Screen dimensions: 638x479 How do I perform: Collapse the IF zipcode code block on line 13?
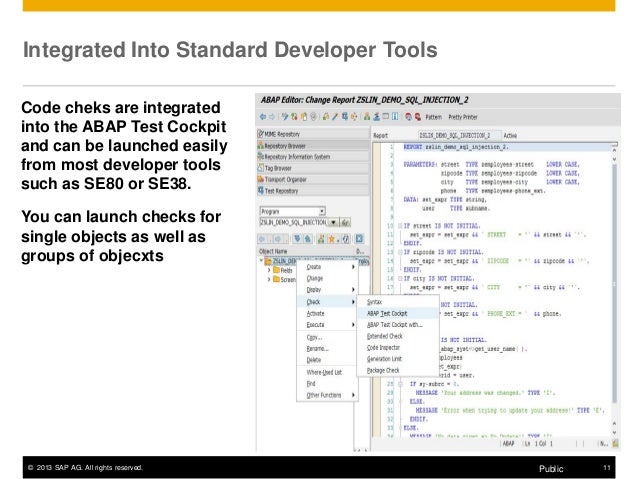point(400,252)
